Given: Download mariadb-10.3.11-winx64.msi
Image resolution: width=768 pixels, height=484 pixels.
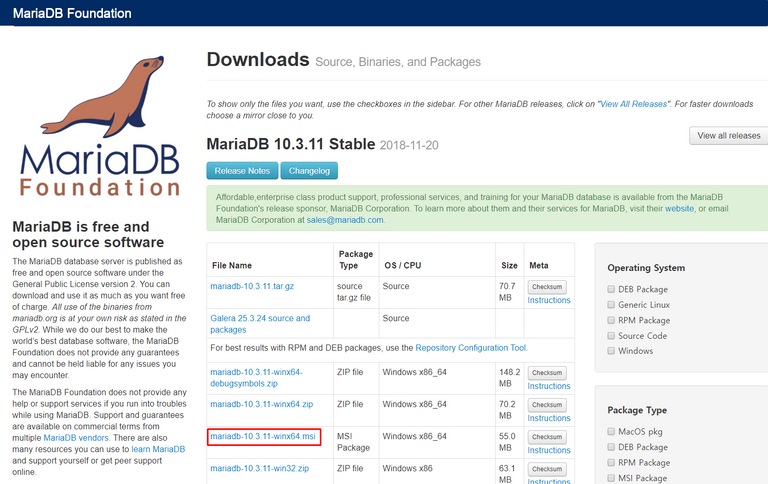Looking at the screenshot, I should tap(263, 436).
